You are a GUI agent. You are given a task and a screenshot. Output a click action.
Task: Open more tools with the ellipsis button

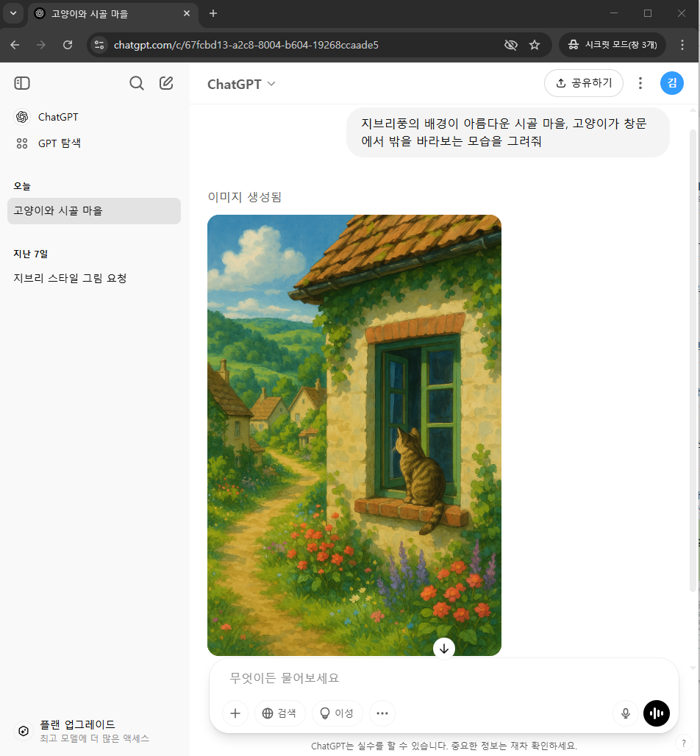coord(382,713)
